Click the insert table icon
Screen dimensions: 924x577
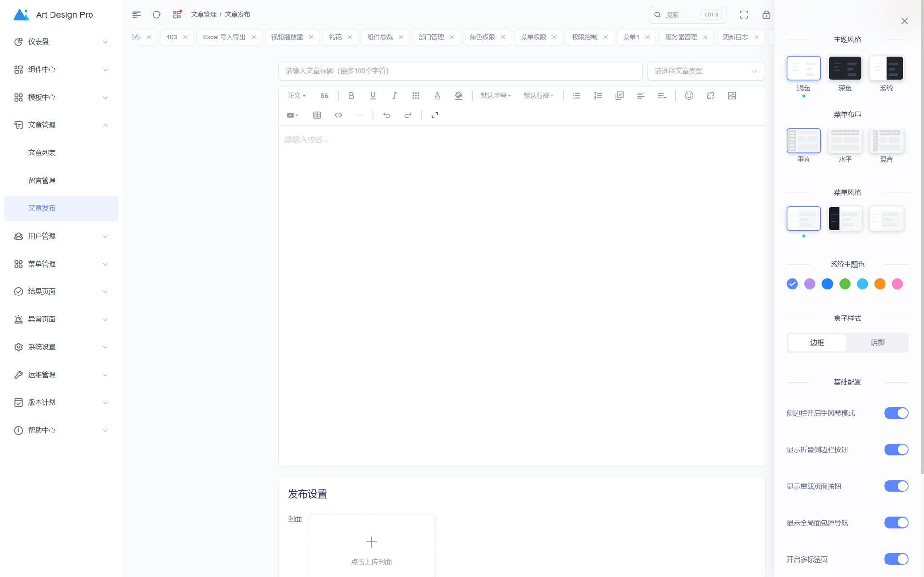point(317,115)
